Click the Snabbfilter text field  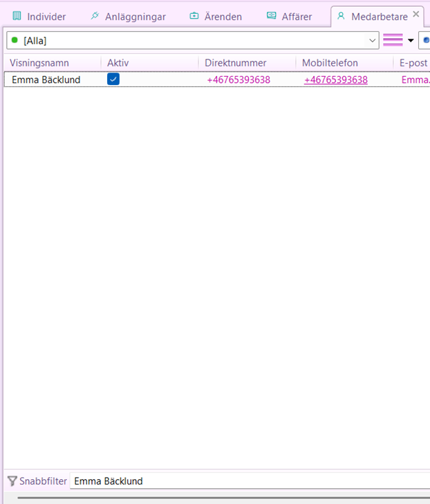(249, 481)
